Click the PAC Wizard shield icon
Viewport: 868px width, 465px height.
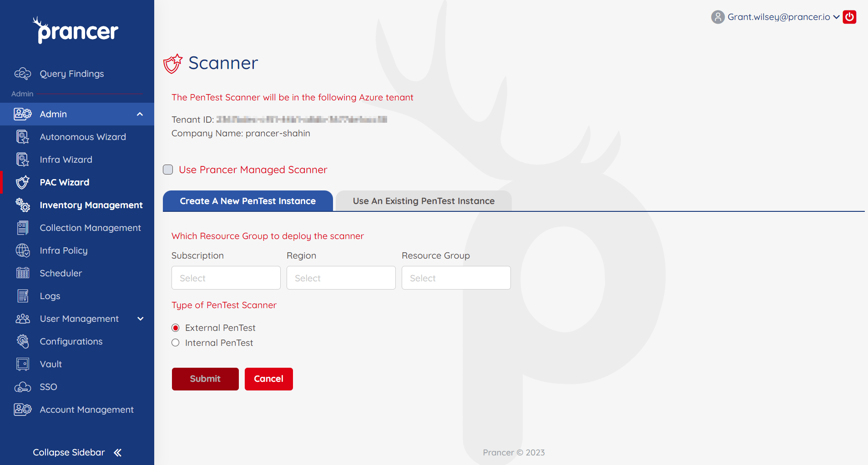(x=23, y=182)
